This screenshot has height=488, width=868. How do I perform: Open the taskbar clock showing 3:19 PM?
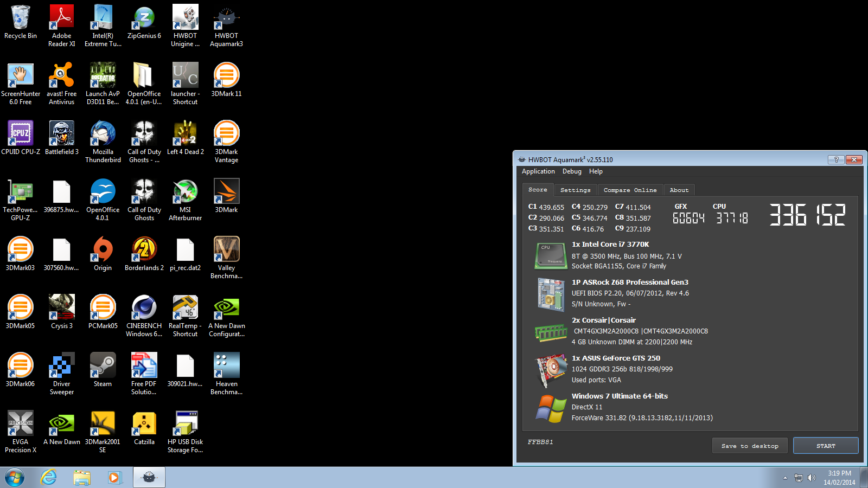839,478
